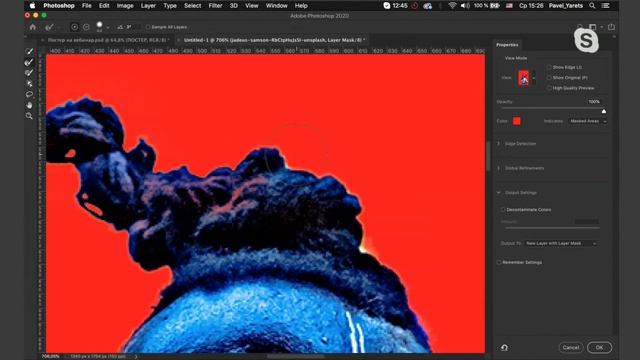The width and height of the screenshot is (640, 360).
Task: Open the Help menu
Action: pos(301,6)
